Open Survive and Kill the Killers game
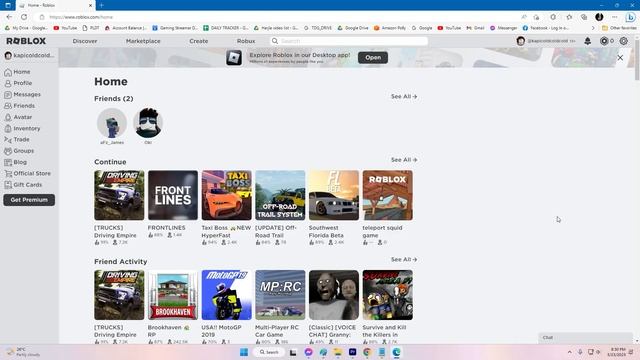640x360 pixels. 387,295
